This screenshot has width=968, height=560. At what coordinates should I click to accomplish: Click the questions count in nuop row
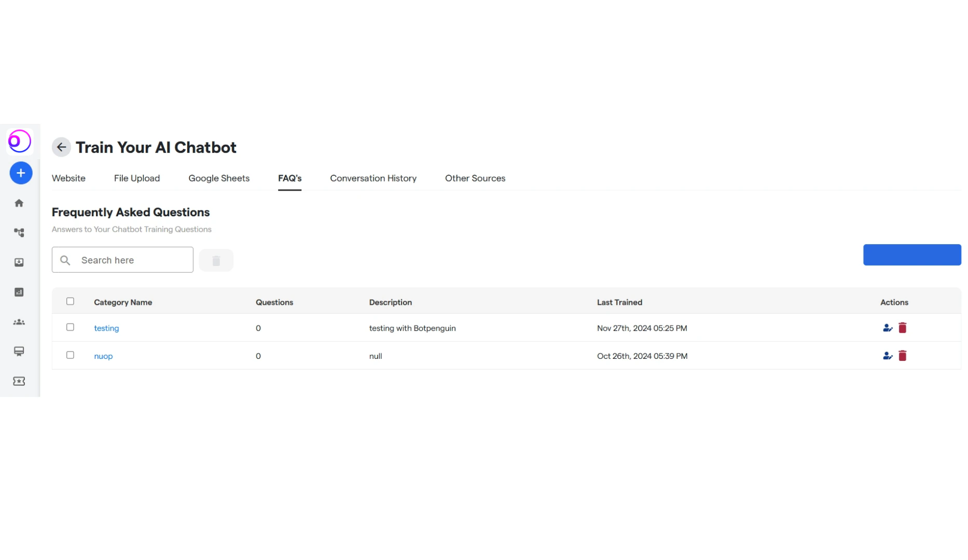[x=258, y=356]
